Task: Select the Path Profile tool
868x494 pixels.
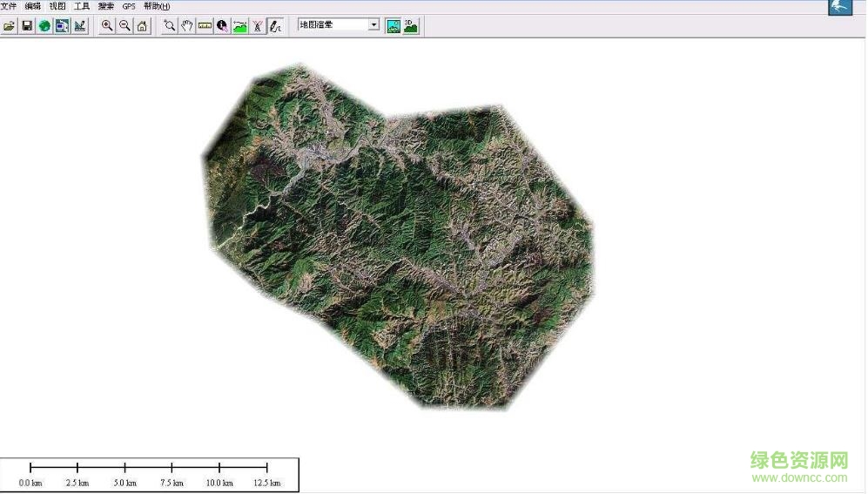Action: [x=240, y=25]
